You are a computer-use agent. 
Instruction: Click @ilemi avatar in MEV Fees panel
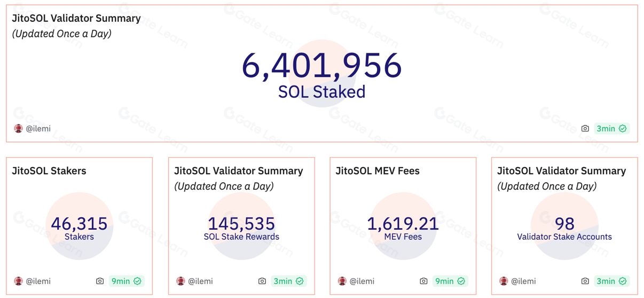[342, 281]
